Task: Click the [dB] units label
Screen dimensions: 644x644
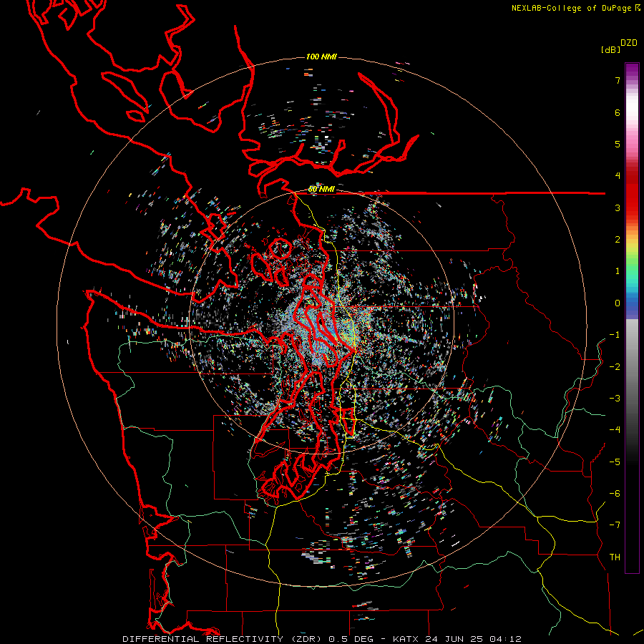Action: coord(610,49)
